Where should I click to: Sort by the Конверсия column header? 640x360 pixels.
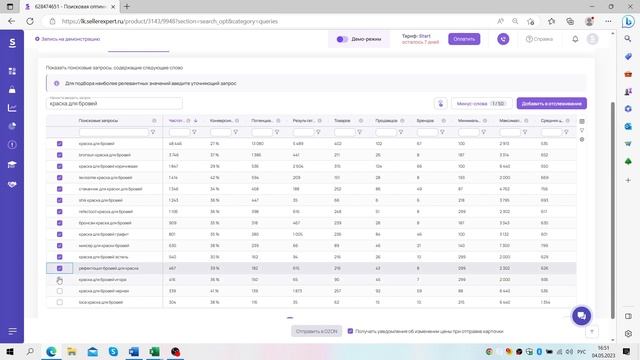221,121
